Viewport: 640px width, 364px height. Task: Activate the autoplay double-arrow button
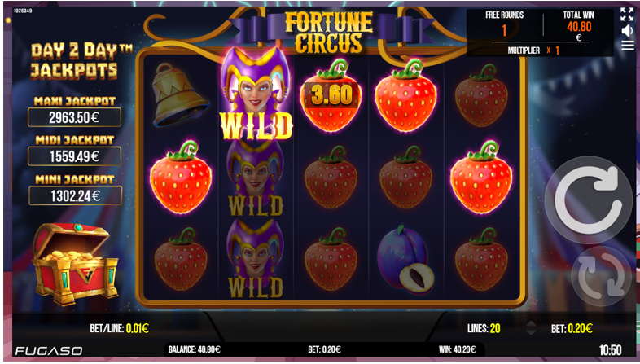(600, 276)
